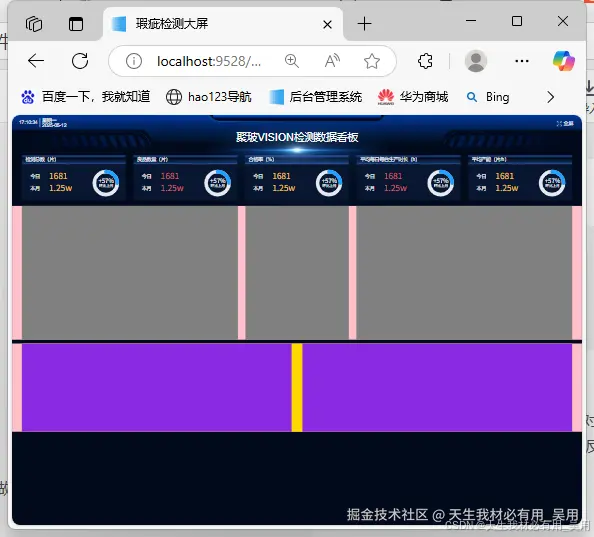594x537 pixels.
Task: Click the red 1681 value in second card
Action: 170,176
